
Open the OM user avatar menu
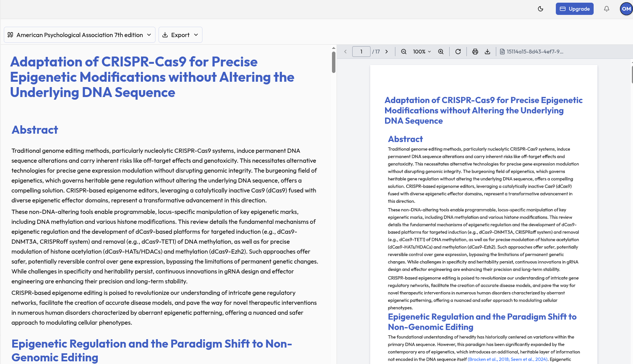pos(626,9)
